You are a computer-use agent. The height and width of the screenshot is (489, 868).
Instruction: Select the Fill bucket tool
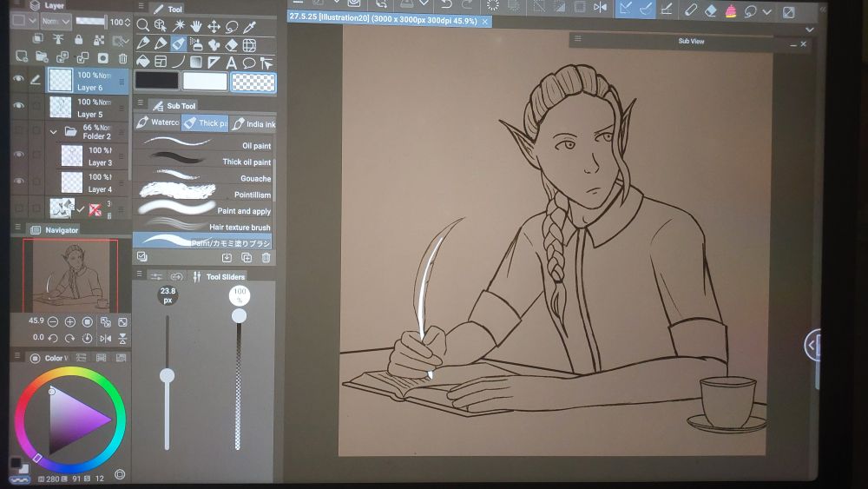[143, 62]
